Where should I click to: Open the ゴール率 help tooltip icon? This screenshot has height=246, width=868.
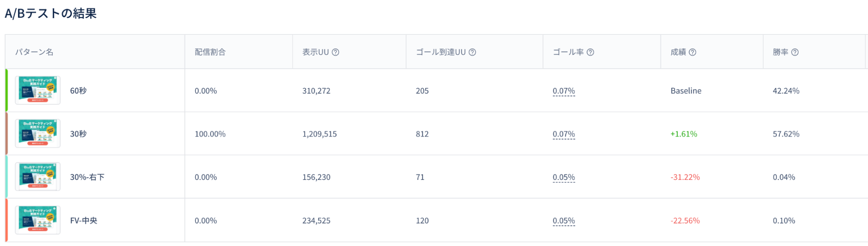[590, 52]
